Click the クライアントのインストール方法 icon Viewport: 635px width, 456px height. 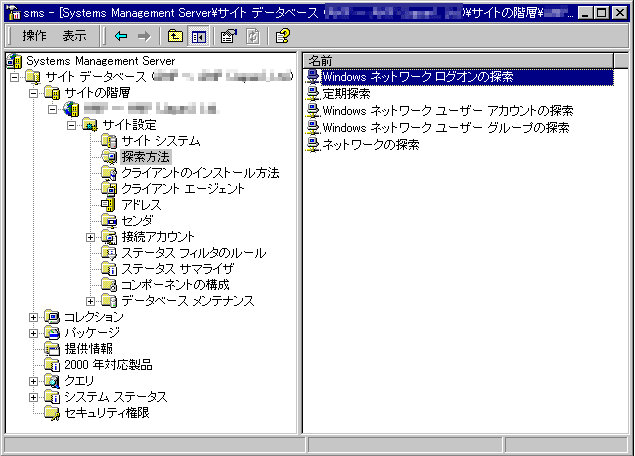tap(109, 173)
